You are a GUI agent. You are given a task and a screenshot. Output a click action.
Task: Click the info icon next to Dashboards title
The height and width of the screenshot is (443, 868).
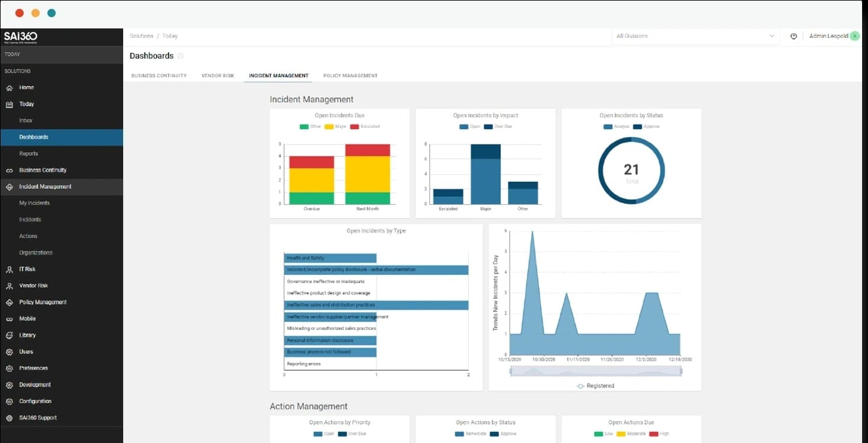(181, 56)
